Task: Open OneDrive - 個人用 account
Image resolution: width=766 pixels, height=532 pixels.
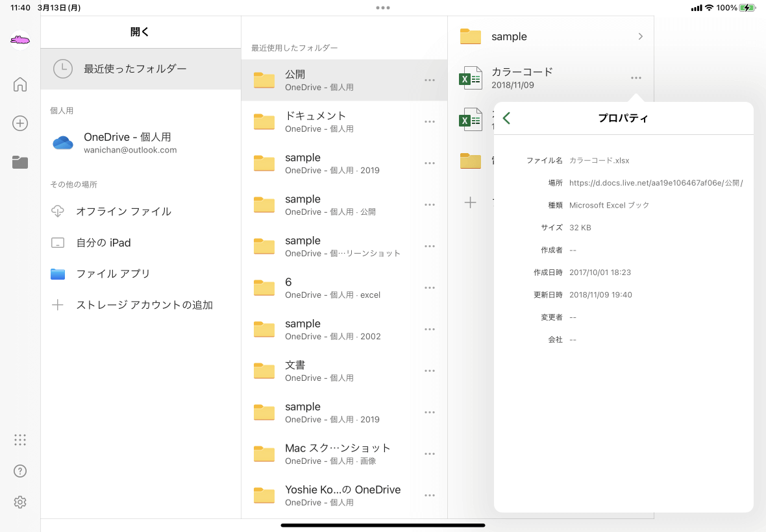Action: click(x=141, y=143)
